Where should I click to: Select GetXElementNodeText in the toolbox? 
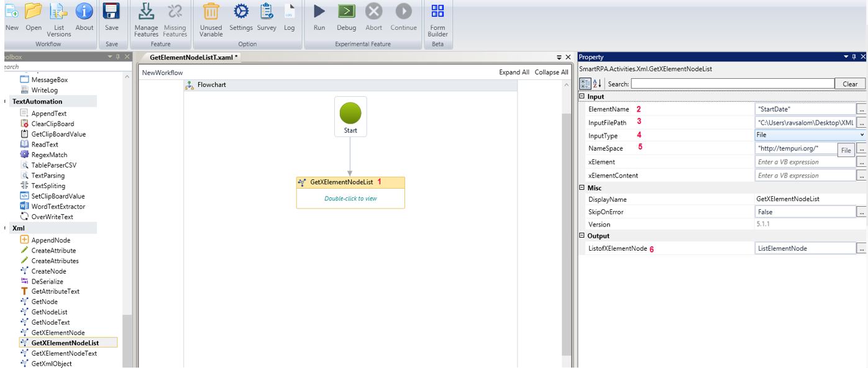pos(64,353)
